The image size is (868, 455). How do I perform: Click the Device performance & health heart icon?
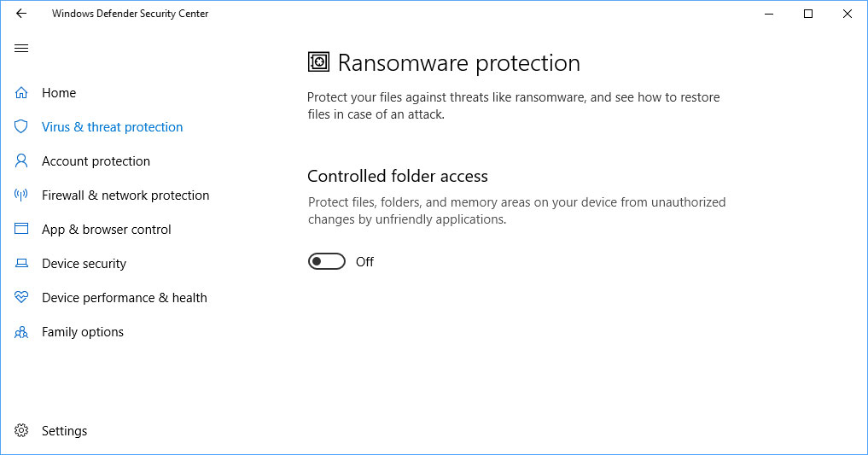click(x=21, y=298)
